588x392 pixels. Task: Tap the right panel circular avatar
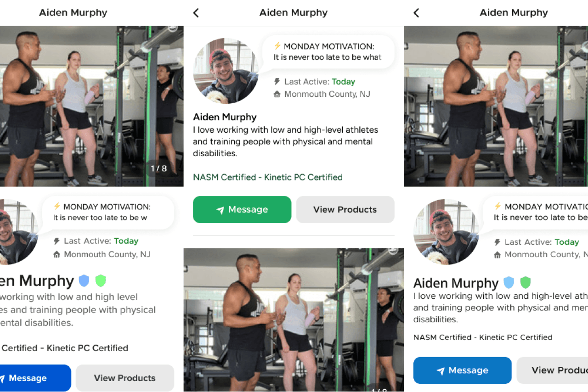coord(446,232)
